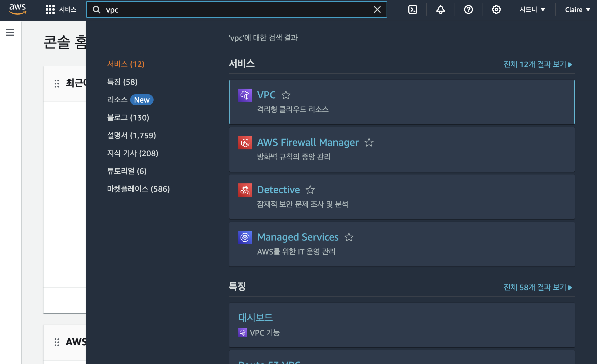Expand the Claire account dropdown
Screen dimensions: 597x364
577,10
